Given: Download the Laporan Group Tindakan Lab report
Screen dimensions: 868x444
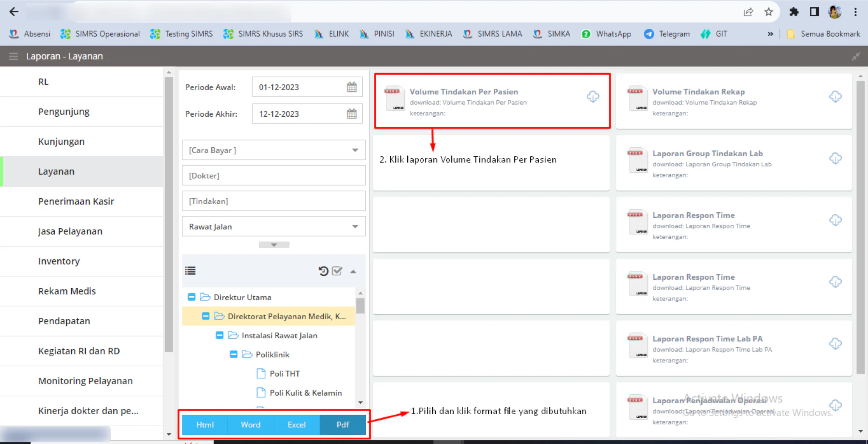Looking at the screenshot, I should point(835,158).
